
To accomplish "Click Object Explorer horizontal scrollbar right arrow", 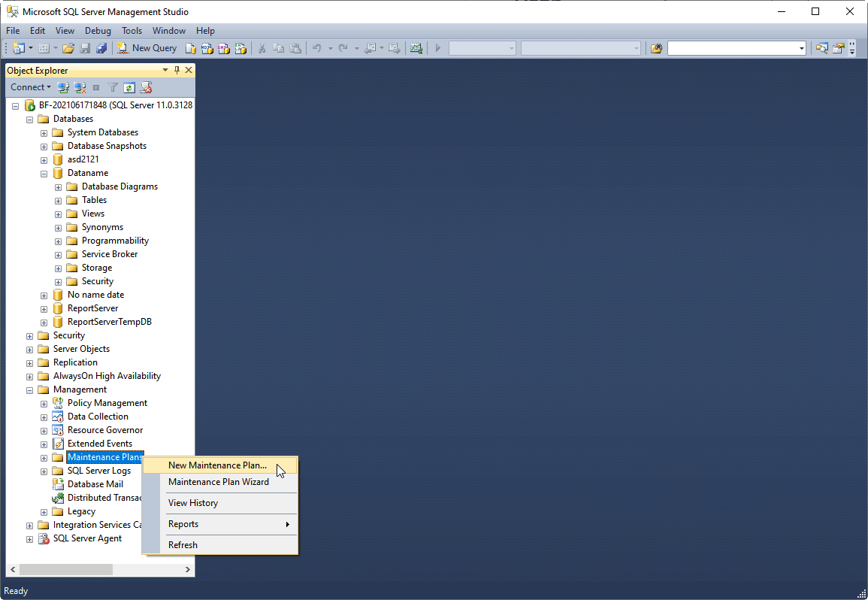I will click(x=188, y=569).
